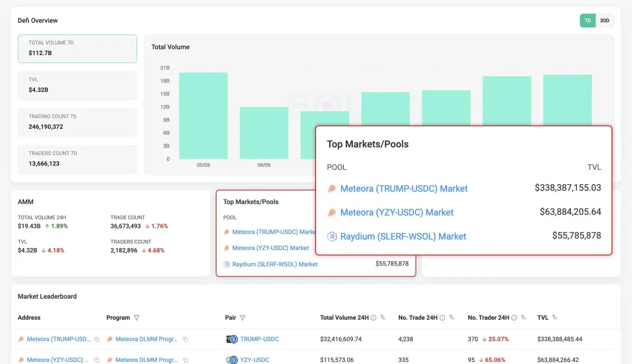Click the $19.43B total volume 24H value in AMM

coord(29,226)
